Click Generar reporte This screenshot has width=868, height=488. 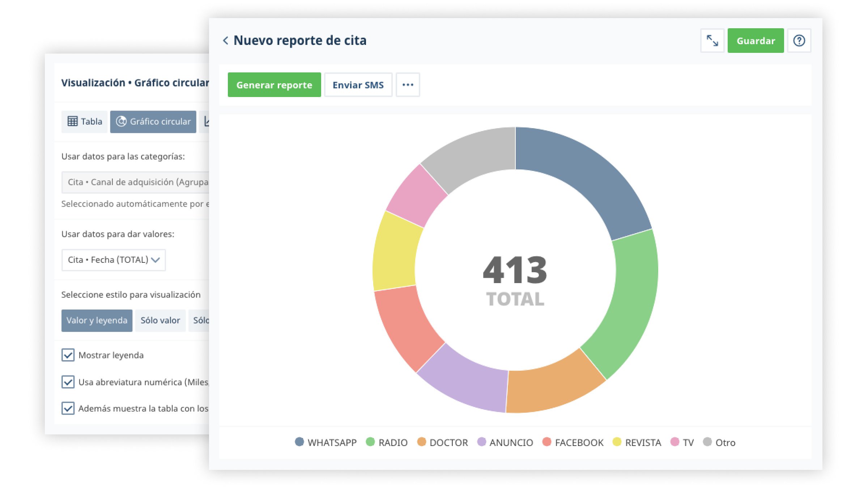[x=274, y=85]
